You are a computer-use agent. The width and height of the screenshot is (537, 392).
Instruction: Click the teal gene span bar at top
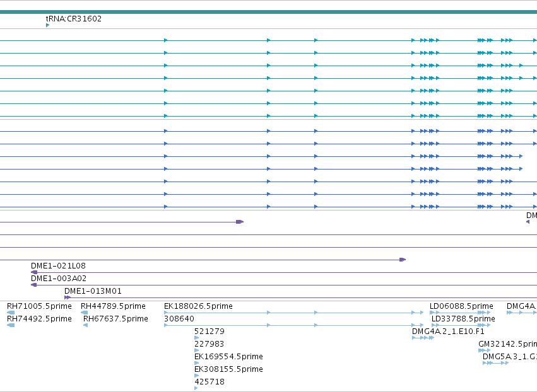pyautogui.click(x=269, y=13)
